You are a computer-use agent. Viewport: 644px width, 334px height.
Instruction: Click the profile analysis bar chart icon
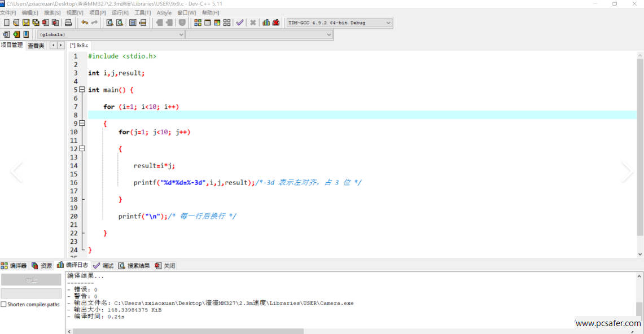[x=266, y=23]
